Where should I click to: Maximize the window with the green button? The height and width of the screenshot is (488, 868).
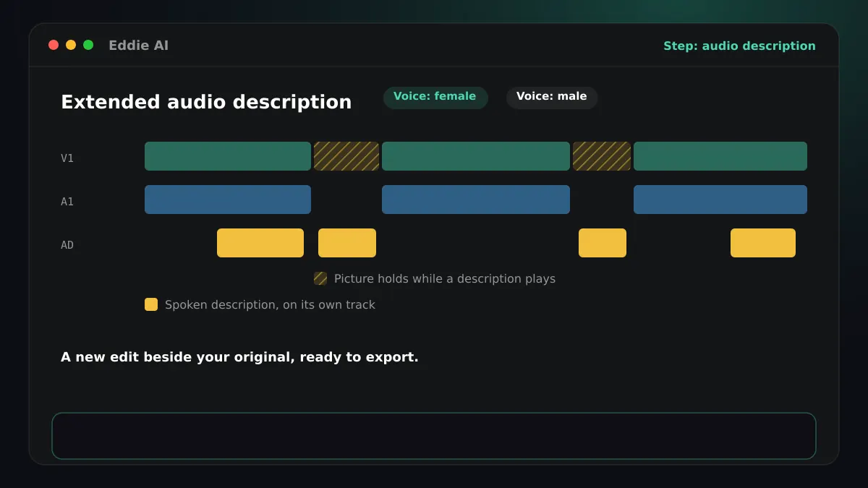[x=88, y=45]
